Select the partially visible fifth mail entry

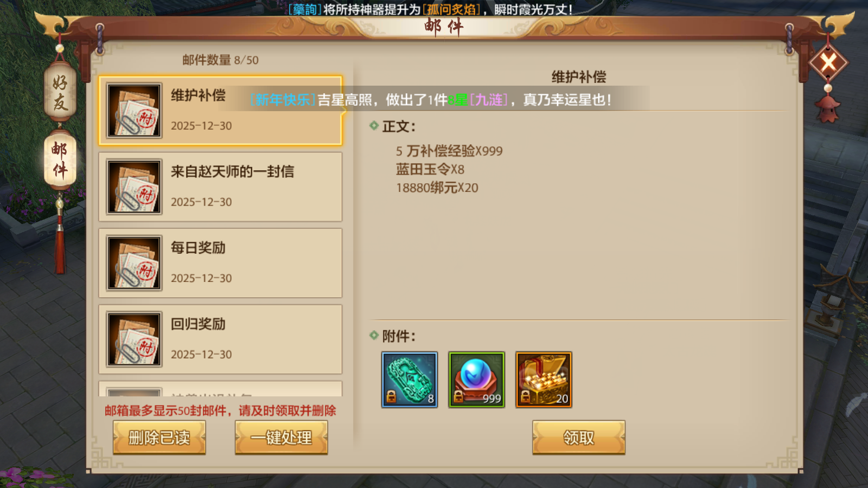click(220, 389)
